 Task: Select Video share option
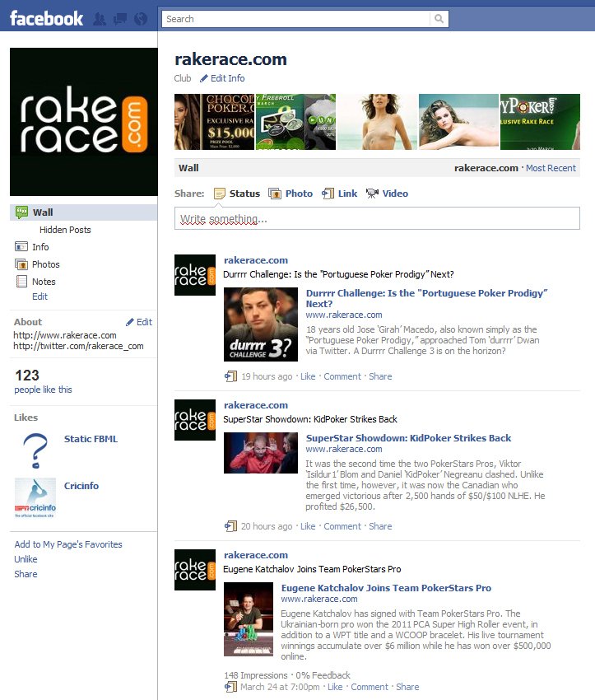point(395,194)
